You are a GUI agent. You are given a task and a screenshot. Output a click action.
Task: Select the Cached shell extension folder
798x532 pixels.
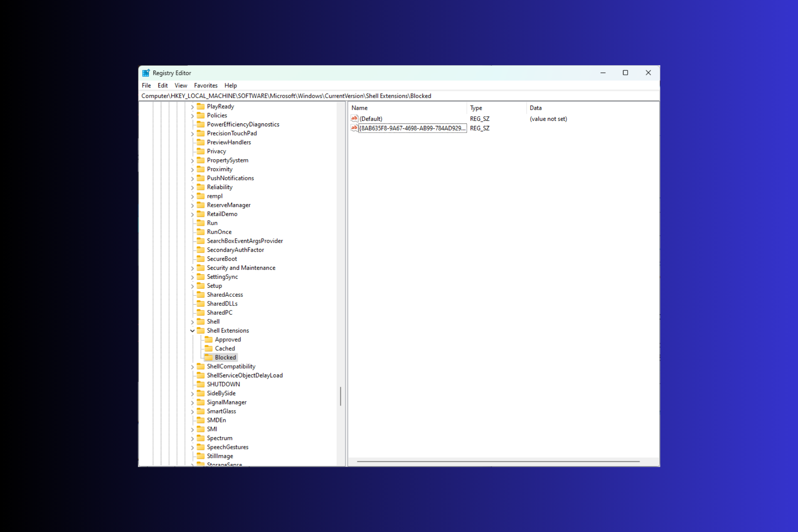click(225, 349)
